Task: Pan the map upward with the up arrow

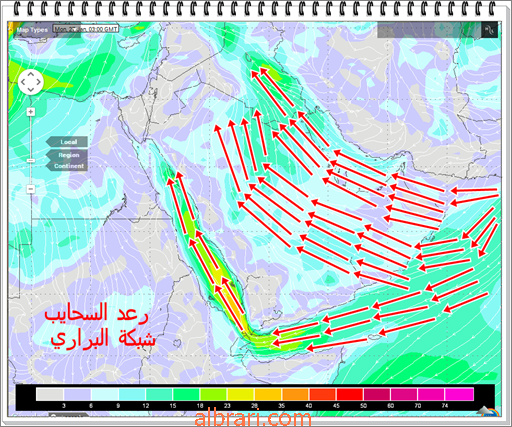Action: point(31,75)
